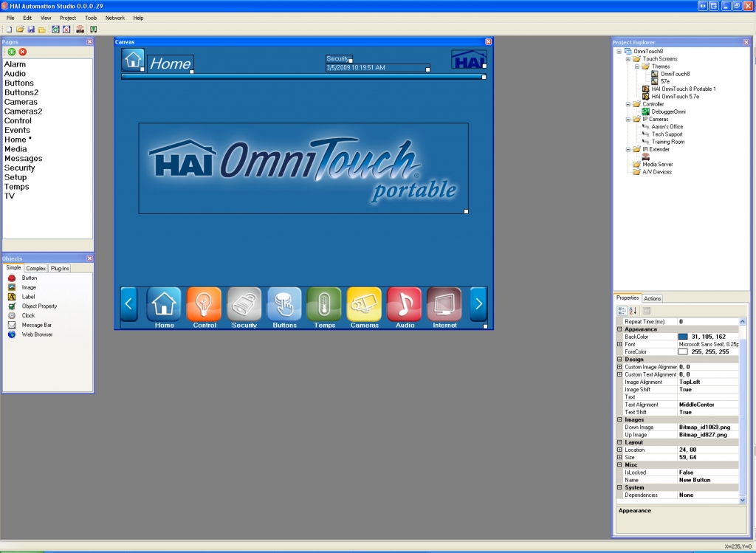Click the Cameras icon on canvas
The height and width of the screenshot is (553, 756).
click(x=364, y=304)
